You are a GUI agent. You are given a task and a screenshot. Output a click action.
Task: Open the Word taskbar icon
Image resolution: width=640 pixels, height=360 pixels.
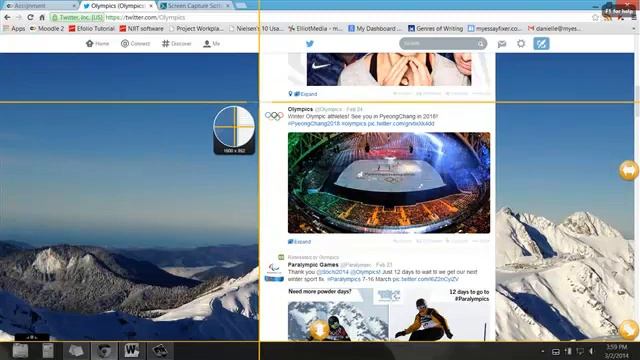coord(131,351)
